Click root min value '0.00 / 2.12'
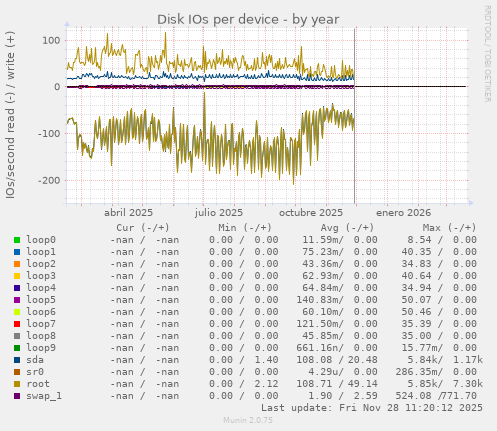This screenshot has width=497, height=431. [244, 384]
